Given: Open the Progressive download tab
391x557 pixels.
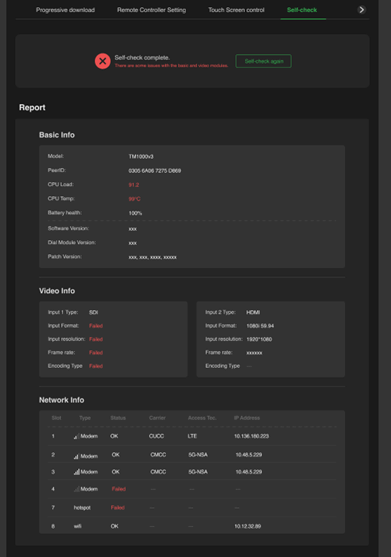Looking at the screenshot, I should coord(65,10).
